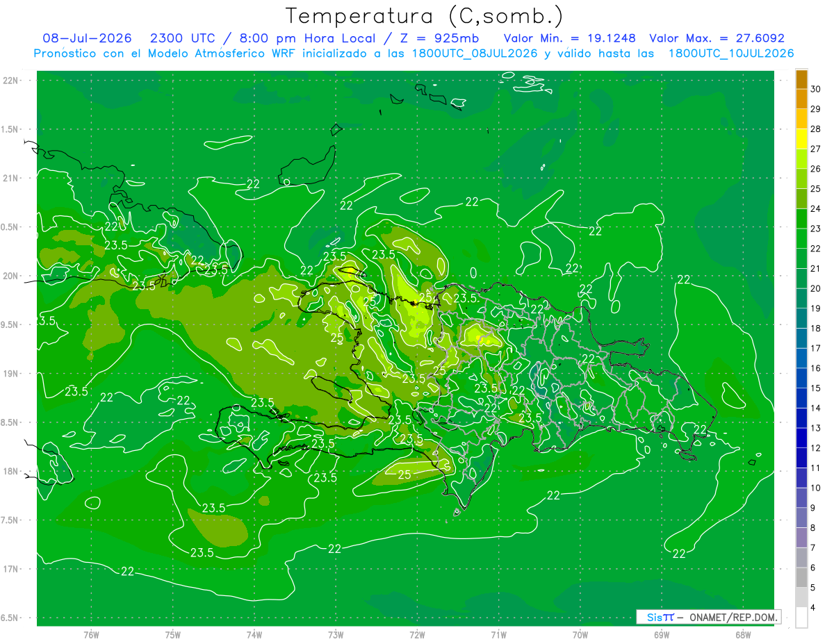The image size is (834, 644).
Task: Click latitude axis label '17N'
Action: pos(12,569)
